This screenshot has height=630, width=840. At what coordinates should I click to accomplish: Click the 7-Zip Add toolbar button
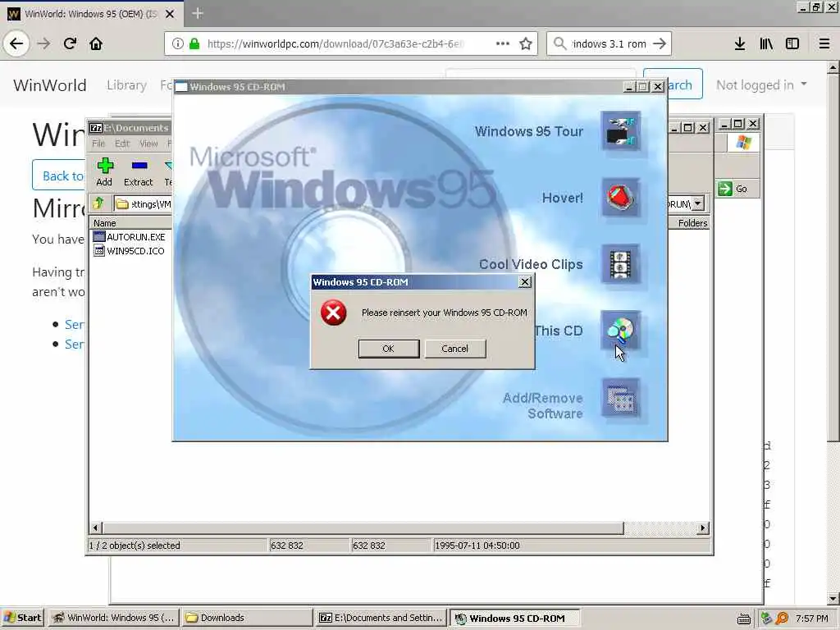tap(104, 172)
